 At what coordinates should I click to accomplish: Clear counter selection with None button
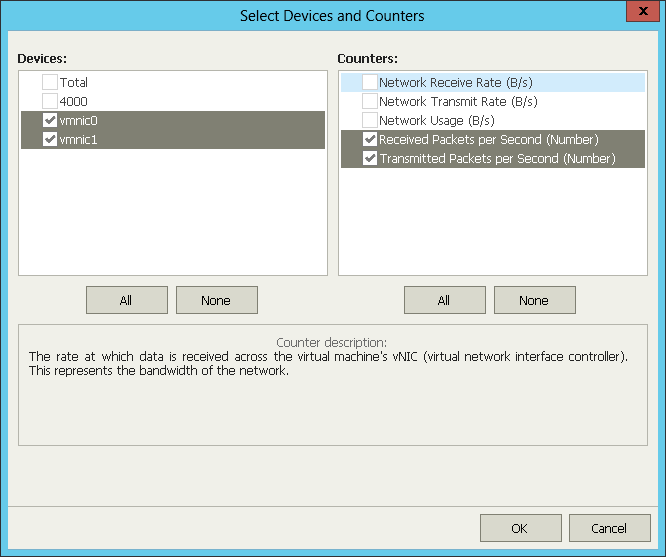click(x=535, y=300)
